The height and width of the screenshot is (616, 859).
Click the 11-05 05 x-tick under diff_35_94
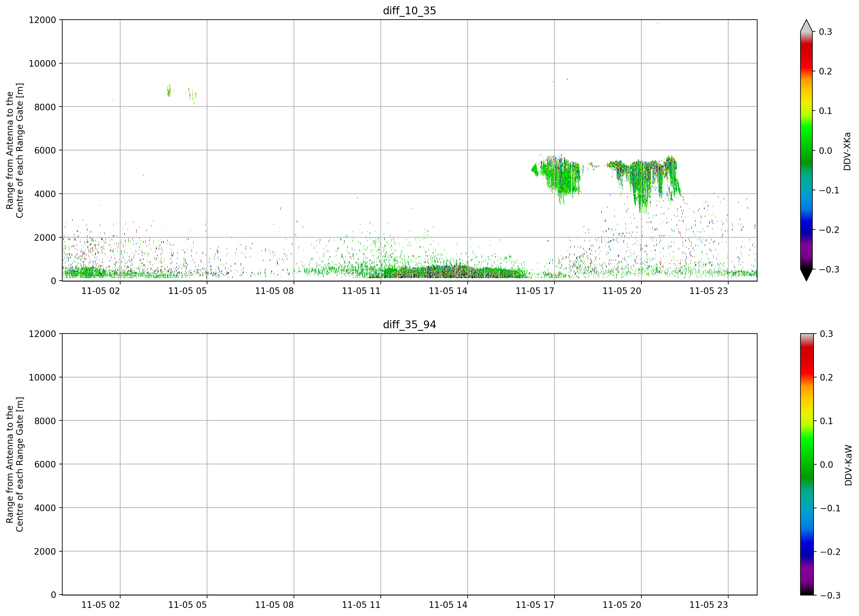click(187, 605)
